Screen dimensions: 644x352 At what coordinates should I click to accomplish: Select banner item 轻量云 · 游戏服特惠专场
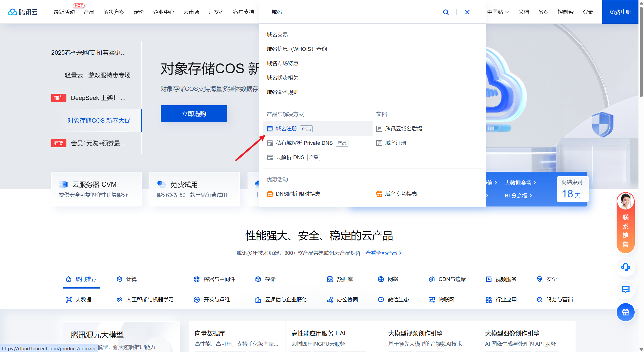(x=98, y=75)
